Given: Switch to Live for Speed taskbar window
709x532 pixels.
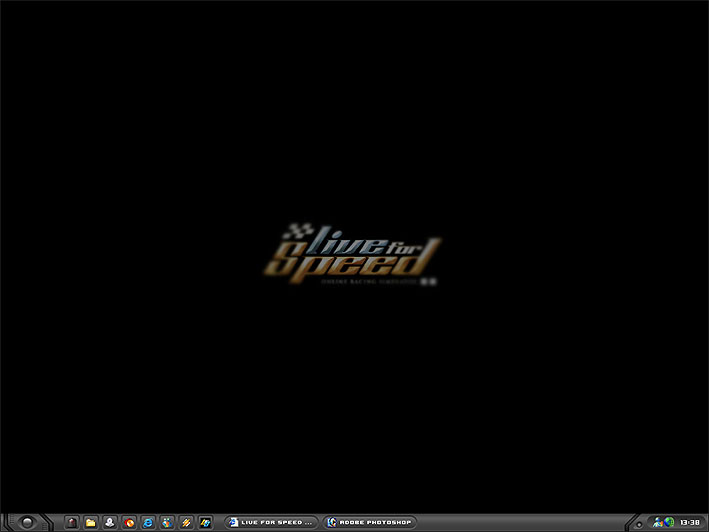Looking at the screenshot, I should click(271, 523).
